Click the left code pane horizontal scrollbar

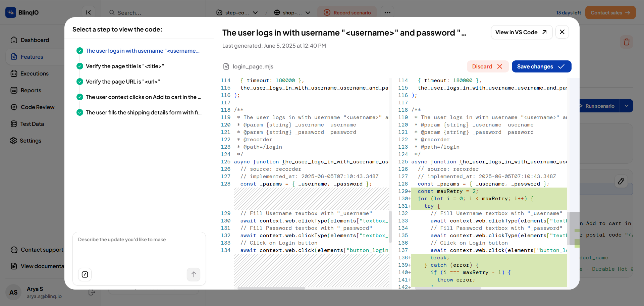[271, 288]
